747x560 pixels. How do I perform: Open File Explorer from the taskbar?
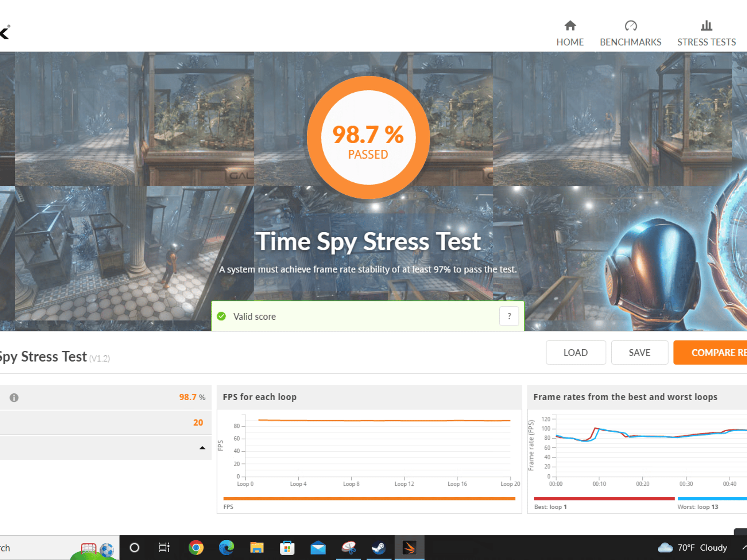point(257,548)
